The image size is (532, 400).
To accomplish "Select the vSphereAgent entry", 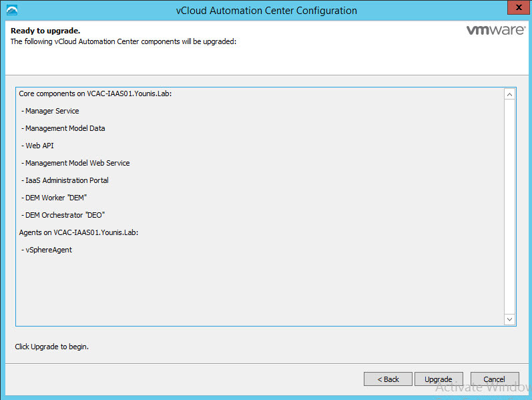I will point(47,250).
